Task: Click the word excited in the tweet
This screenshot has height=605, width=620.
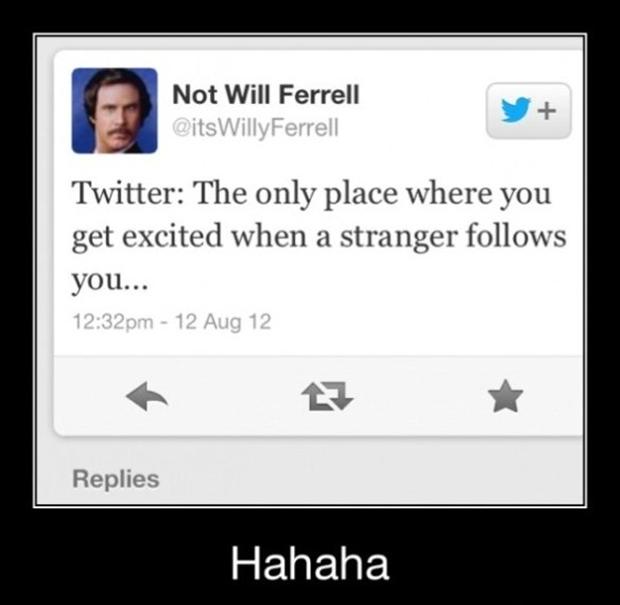Action: click(x=172, y=236)
